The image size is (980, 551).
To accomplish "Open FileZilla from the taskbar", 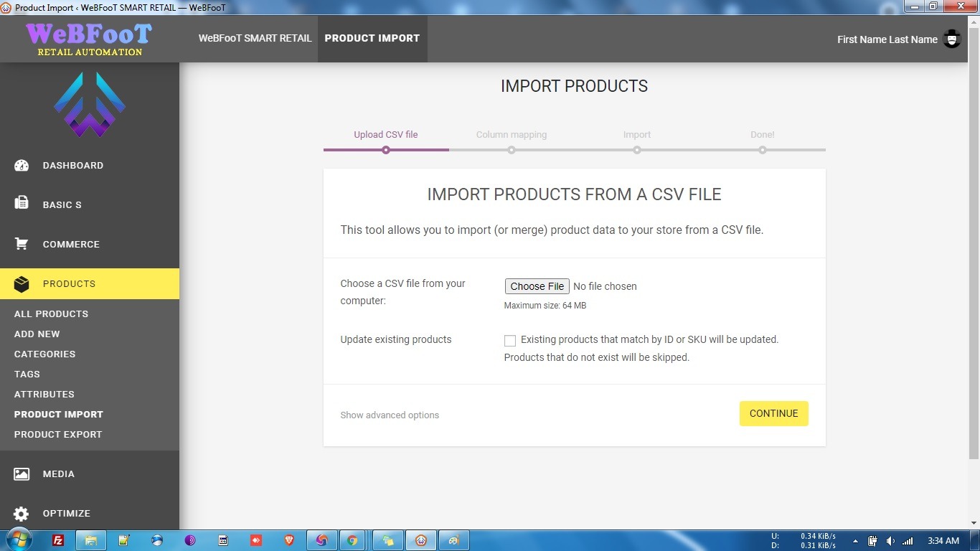I will (58, 540).
